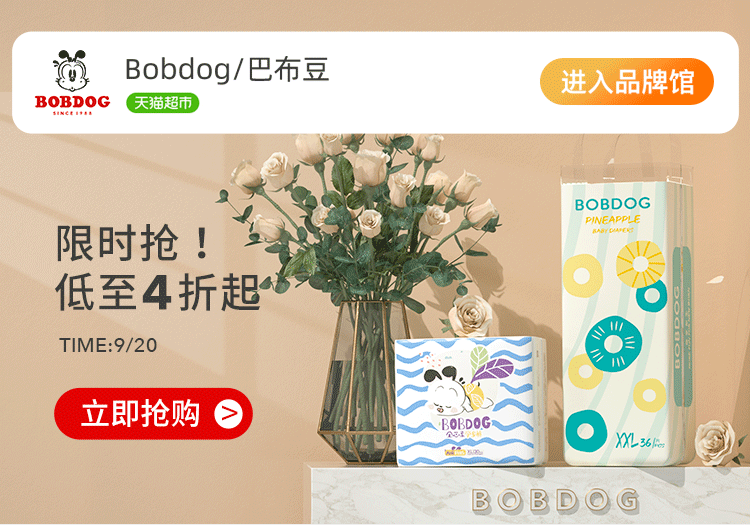This screenshot has width=750, height=525.
Task: Click the rose beside the tall package
Action: click(716, 442)
